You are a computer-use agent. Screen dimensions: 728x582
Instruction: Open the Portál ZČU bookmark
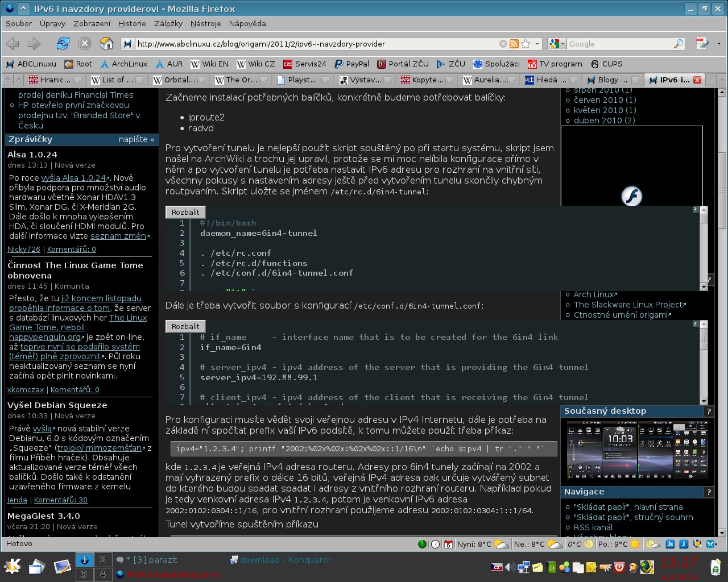point(403,64)
